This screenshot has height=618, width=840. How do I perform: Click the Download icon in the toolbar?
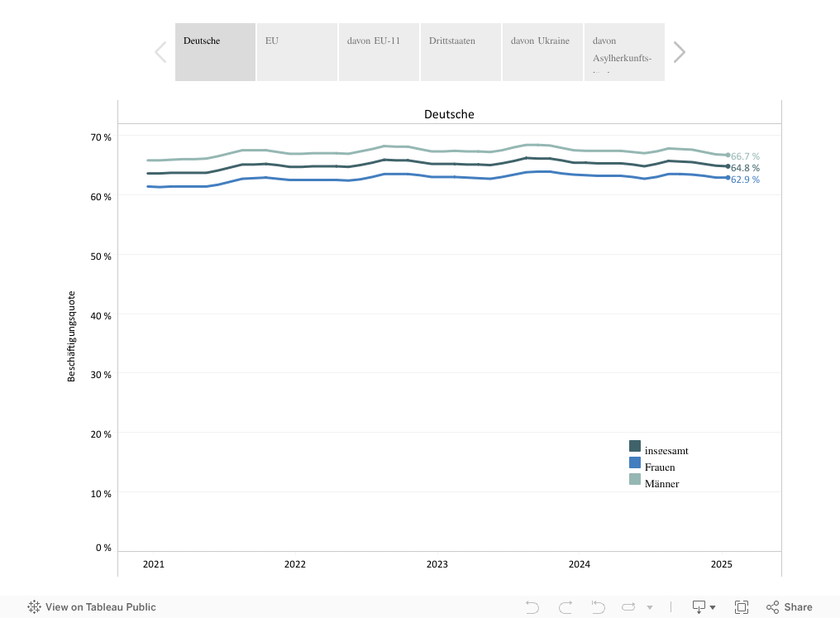click(x=699, y=607)
